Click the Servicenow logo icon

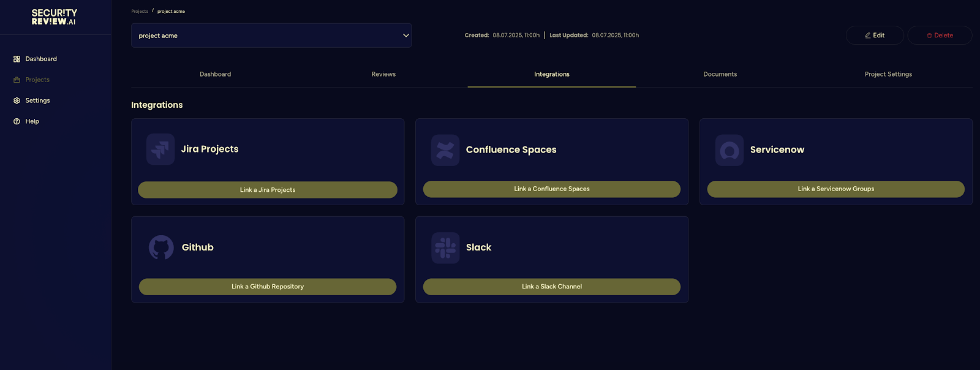tap(729, 150)
